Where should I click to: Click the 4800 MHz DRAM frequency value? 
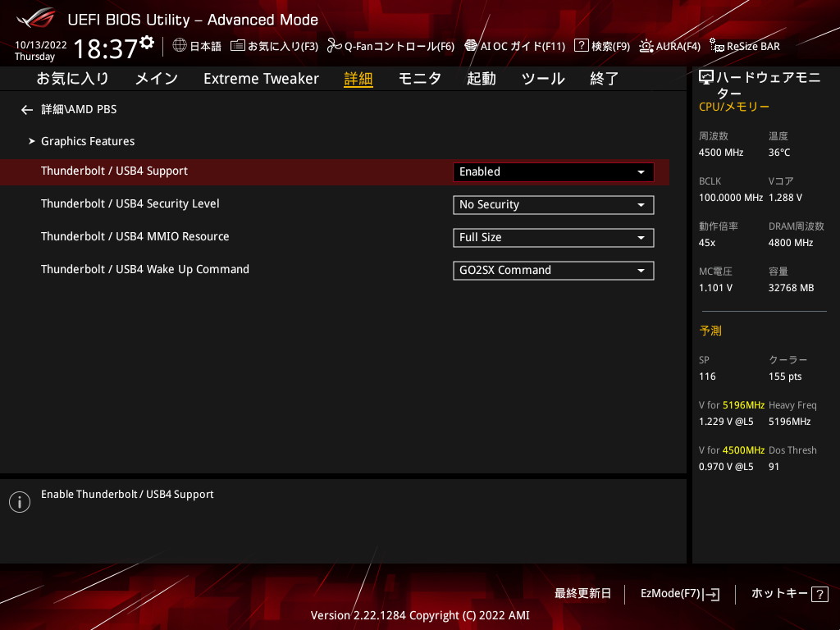[791, 243]
